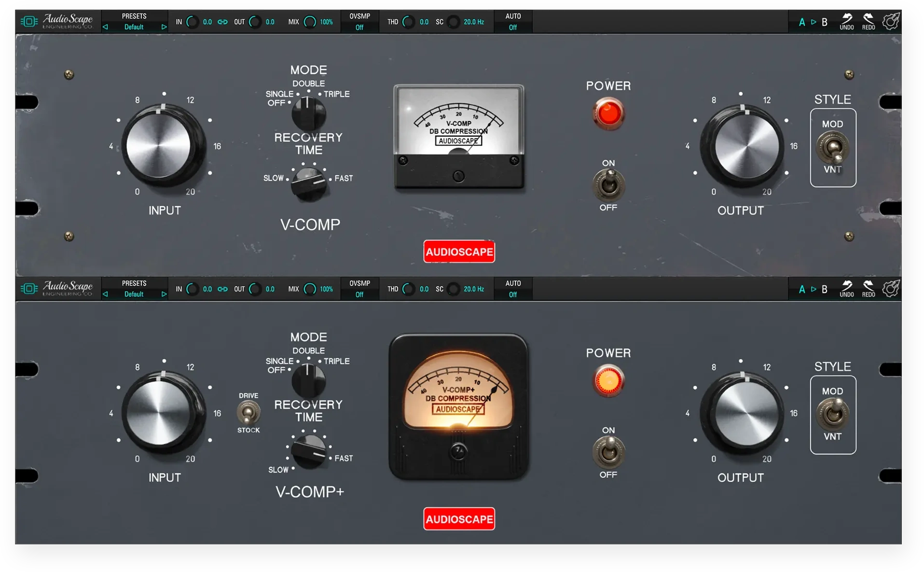
Task: Select previous preset arrow in V-COMP+ toolbar
Action: tap(105, 294)
